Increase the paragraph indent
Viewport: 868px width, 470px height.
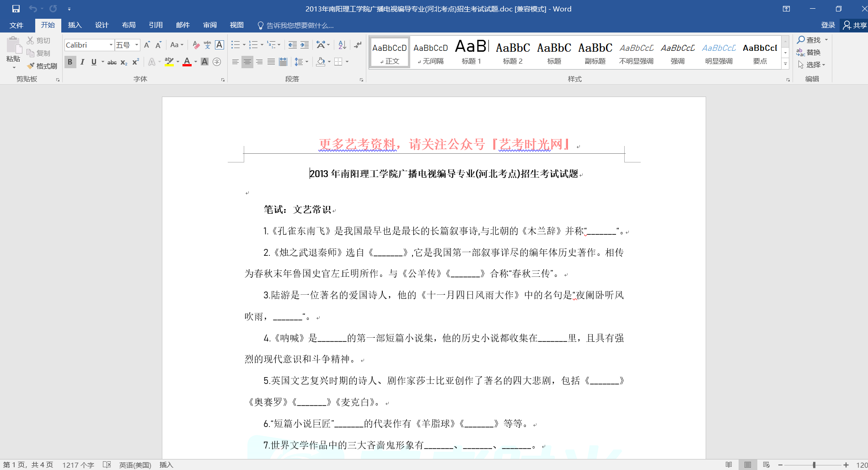point(305,45)
